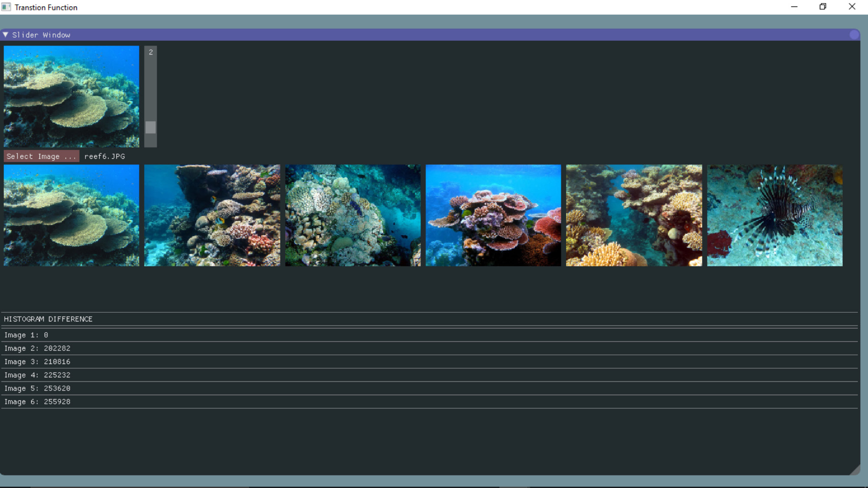Restore down the application window

click(x=823, y=7)
